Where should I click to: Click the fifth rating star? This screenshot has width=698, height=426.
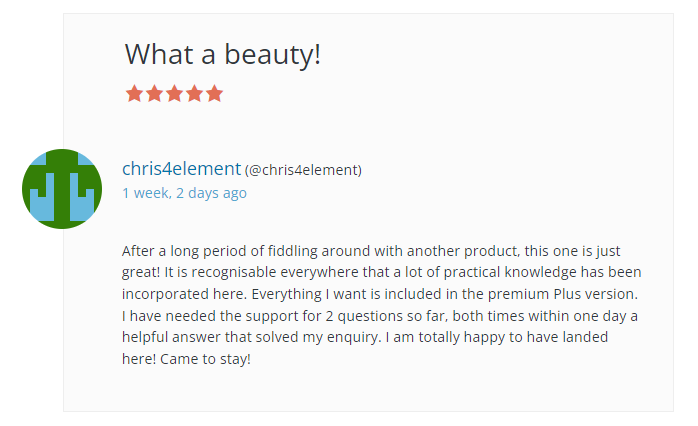coord(214,94)
